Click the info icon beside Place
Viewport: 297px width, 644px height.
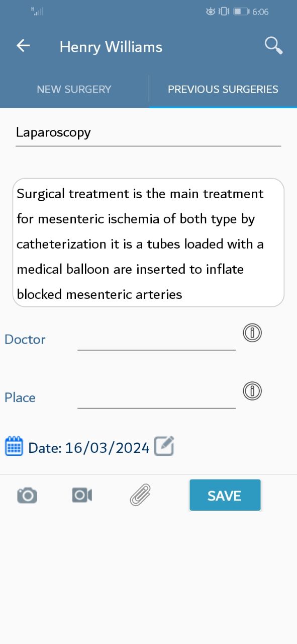(252, 391)
